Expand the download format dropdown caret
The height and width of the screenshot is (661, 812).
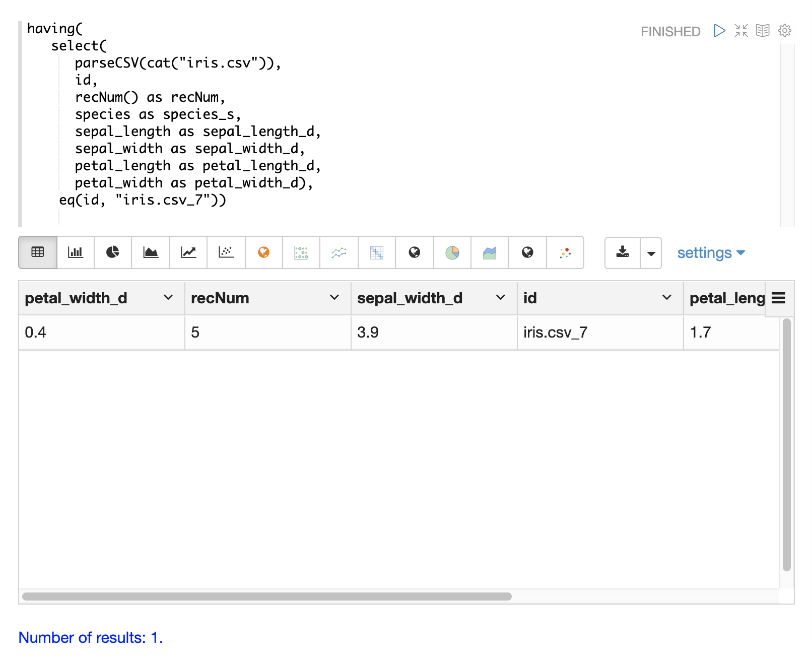(651, 253)
